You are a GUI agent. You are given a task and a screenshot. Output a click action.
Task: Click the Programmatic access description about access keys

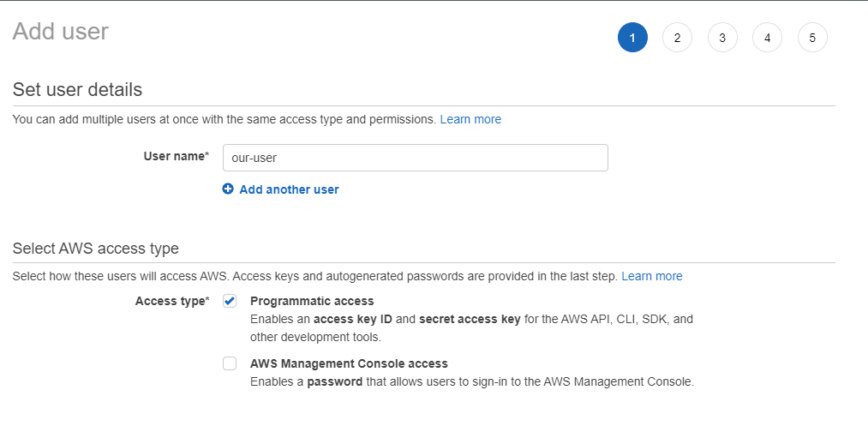pos(471,327)
